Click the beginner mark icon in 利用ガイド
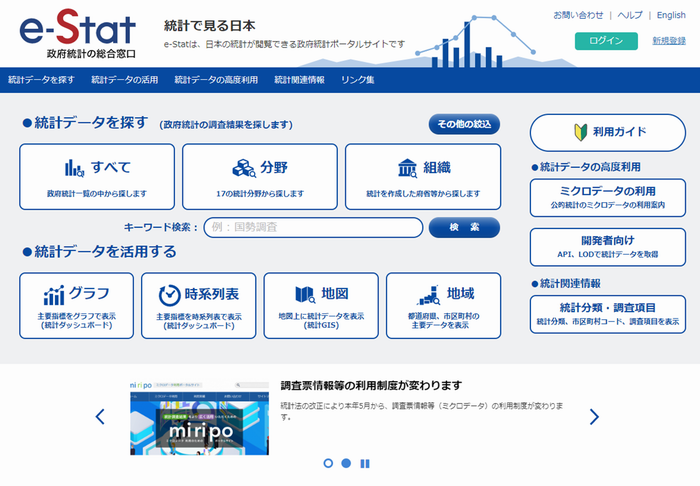 (x=580, y=132)
